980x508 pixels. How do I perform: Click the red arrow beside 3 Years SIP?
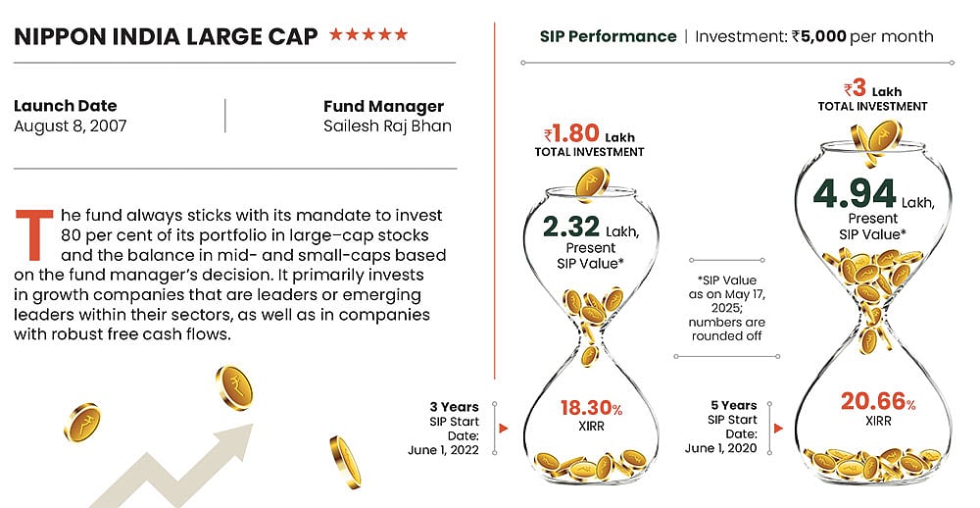(503, 429)
